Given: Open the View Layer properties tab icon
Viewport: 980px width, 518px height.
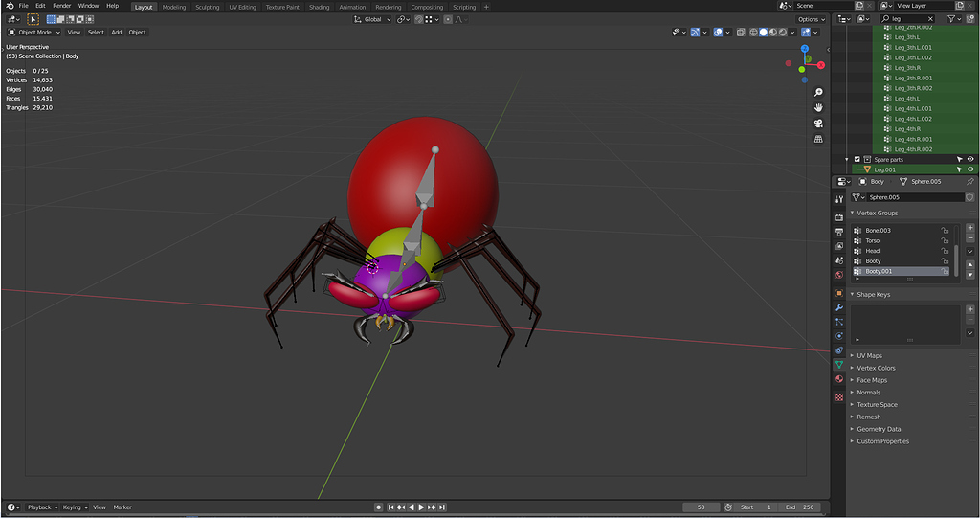Looking at the screenshot, I should (839, 246).
